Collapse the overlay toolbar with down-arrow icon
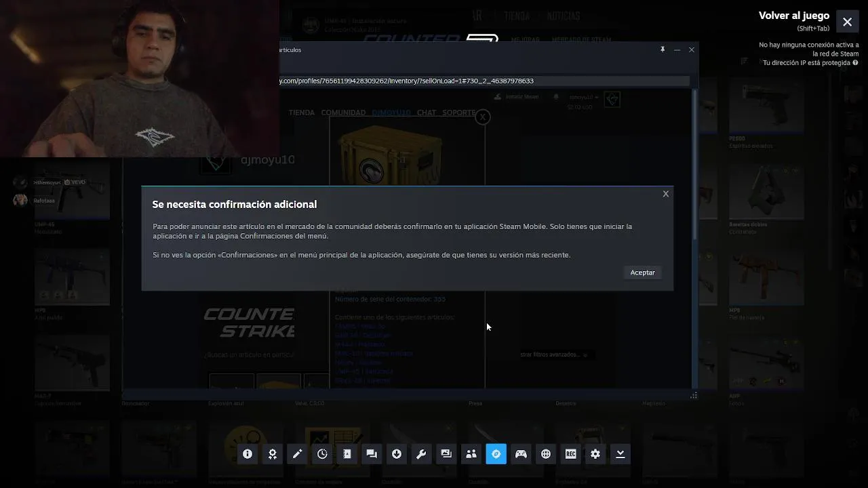Viewport: 868px width, 488px height. (620, 454)
